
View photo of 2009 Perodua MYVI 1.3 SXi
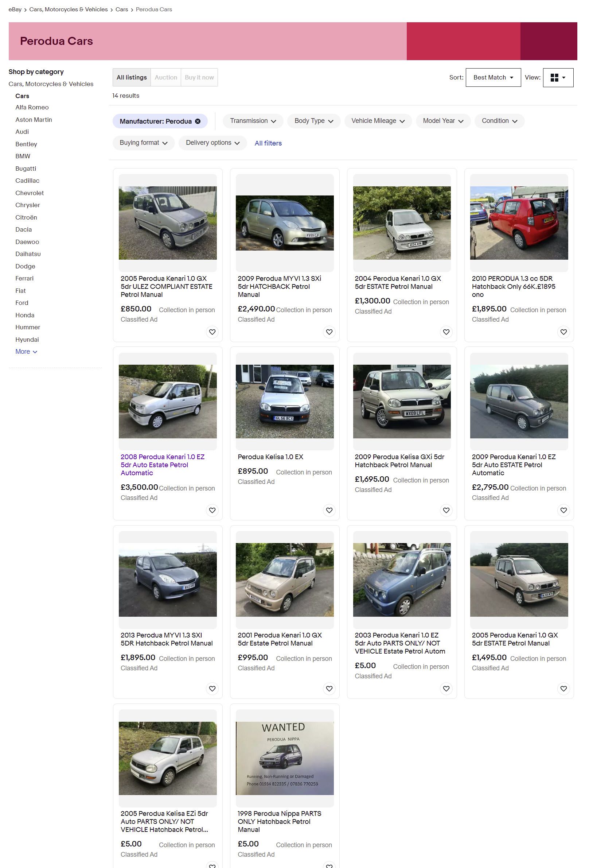(285, 223)
